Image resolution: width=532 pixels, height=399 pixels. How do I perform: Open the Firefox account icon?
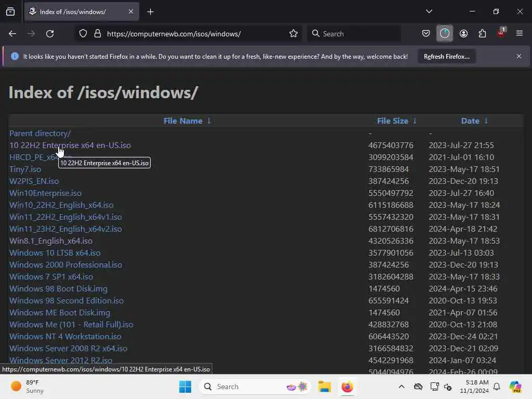point(463,34)
